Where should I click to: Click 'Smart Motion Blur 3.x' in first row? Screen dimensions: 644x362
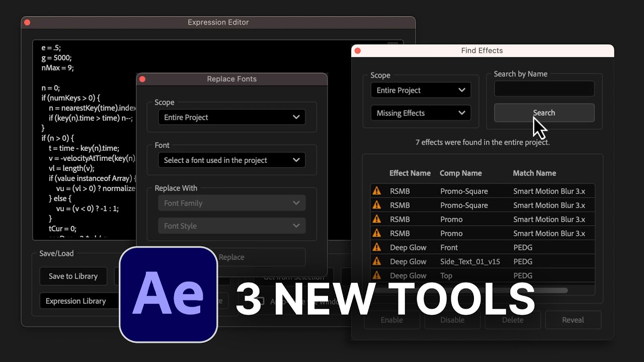click(x=549, y=191)
